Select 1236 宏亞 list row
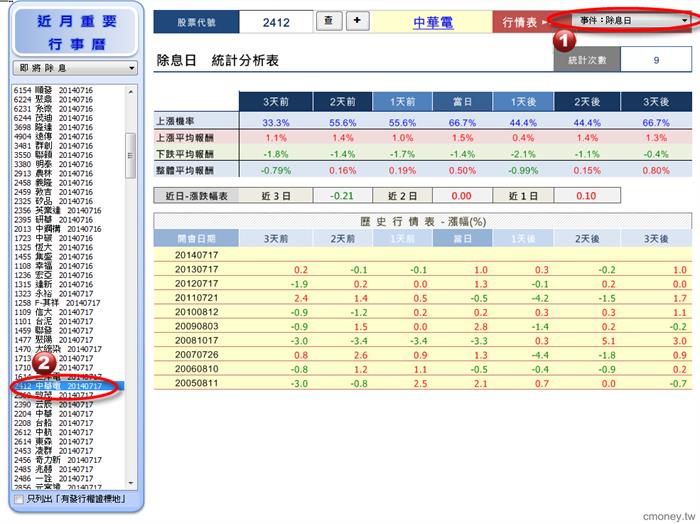The image size is (700, 524). point(54,275)
